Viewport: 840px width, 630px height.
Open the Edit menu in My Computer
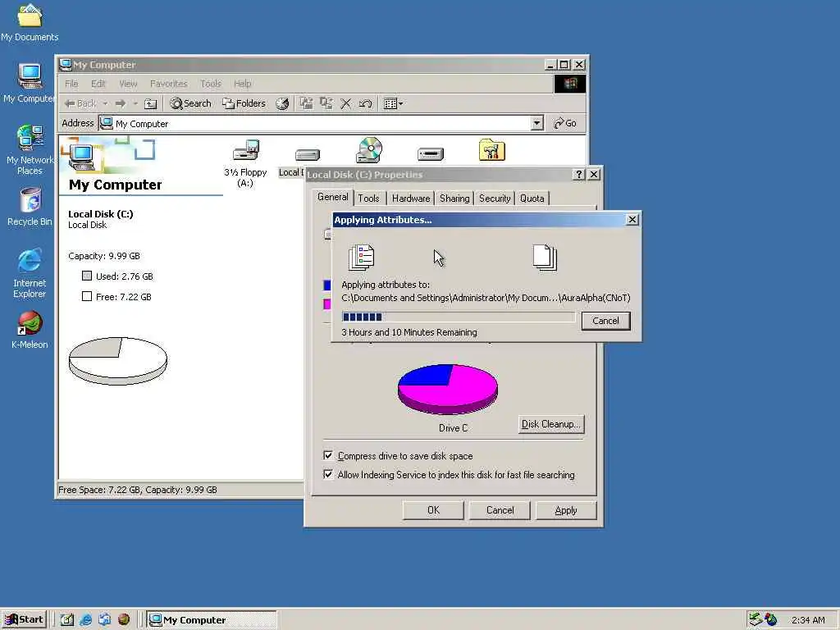pos(98,84)
